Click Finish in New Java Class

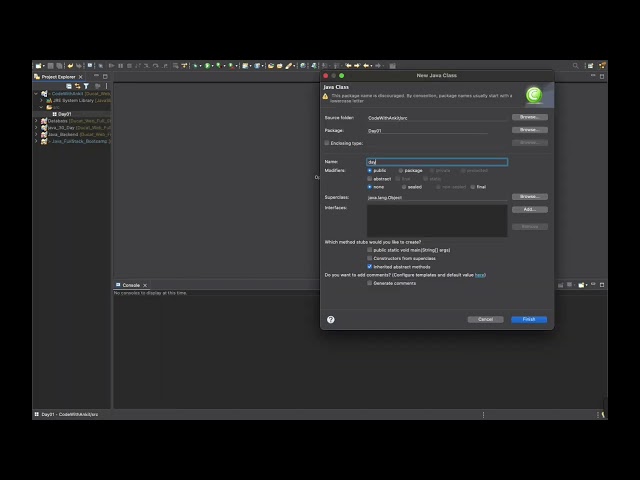coord(529,320)
